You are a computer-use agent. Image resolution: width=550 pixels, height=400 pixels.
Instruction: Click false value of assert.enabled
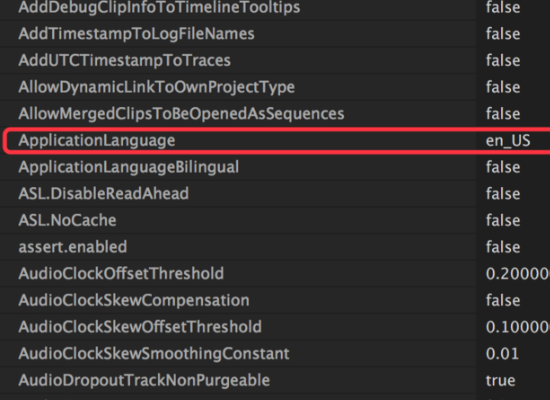tap(503, 247)
